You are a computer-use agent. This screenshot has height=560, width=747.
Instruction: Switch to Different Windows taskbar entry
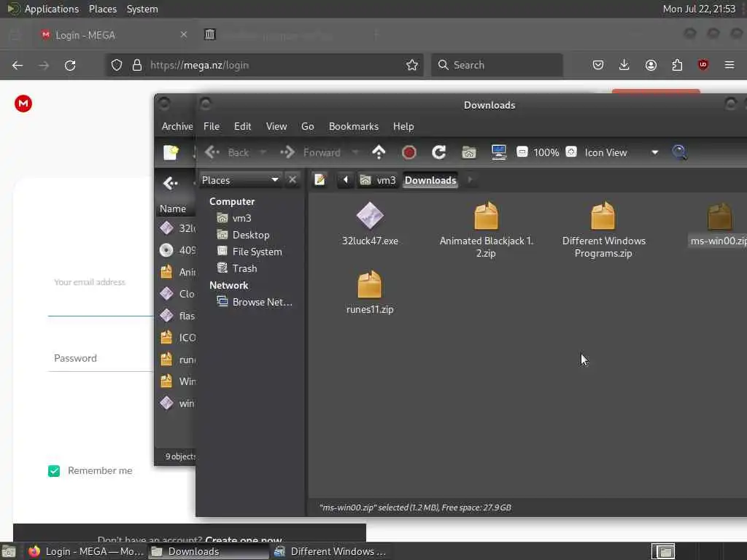coord(330,551)
